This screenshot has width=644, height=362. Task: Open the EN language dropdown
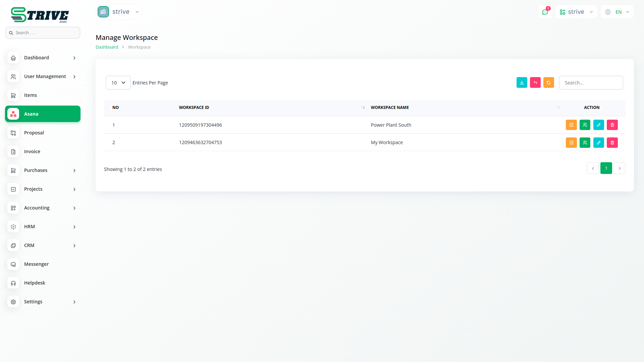tap(617, 12)
